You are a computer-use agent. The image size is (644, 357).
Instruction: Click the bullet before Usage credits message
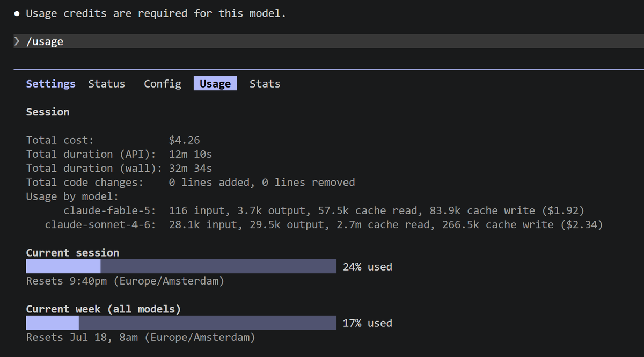pyautogui.click(x=17, y=14)
